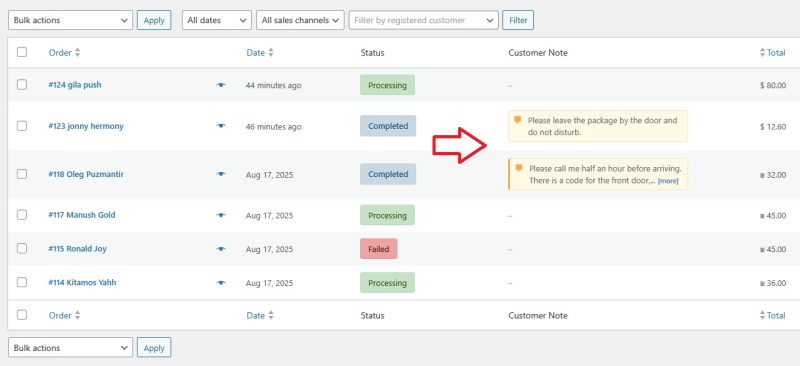
Task: Open order #118 Oleg Puzmantir
Action: coord(86,174)
